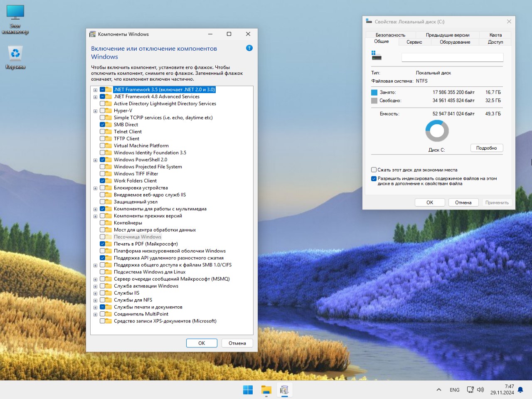Expand .NET Framework 4.8 Advanced Services

[96, 97]
